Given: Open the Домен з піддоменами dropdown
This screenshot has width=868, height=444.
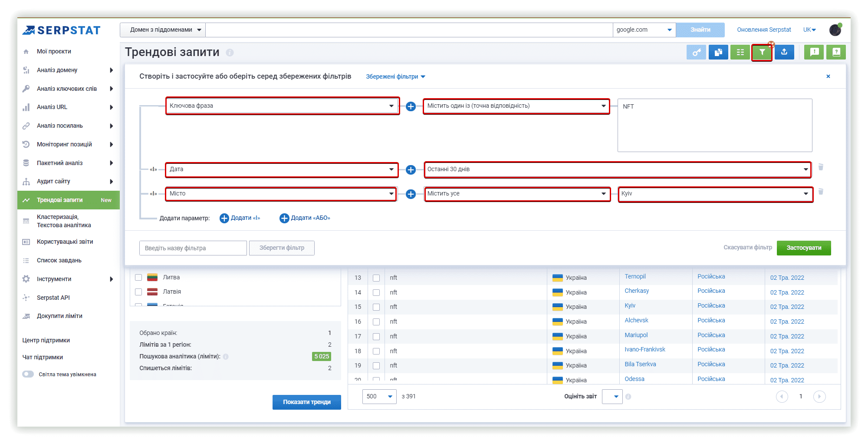Looking at the screenshot, I should 163,30.
